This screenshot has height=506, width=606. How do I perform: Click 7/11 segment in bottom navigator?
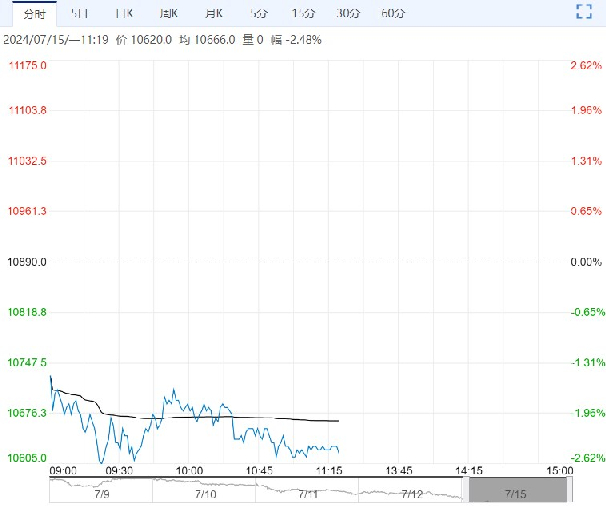(x=308, y=493)
